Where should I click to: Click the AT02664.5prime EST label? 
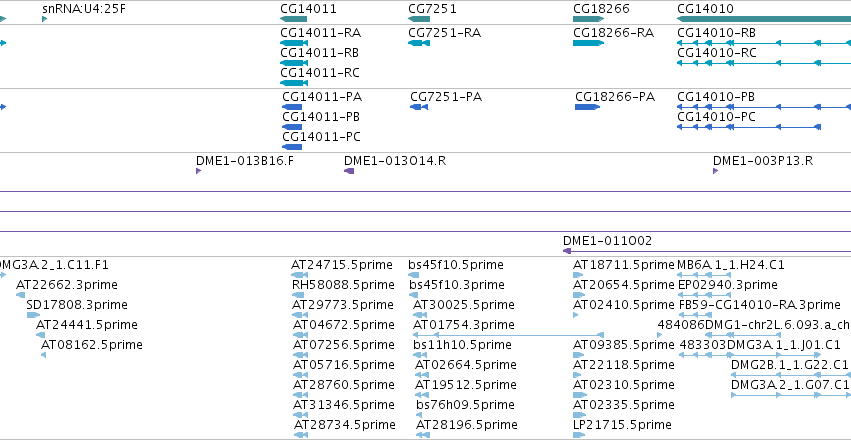pyautogui.click(x=466, y=364)
